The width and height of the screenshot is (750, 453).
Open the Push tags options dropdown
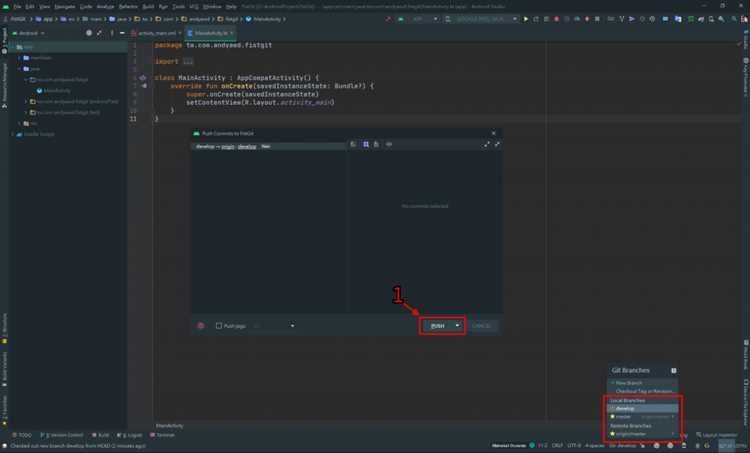[292, 326]
